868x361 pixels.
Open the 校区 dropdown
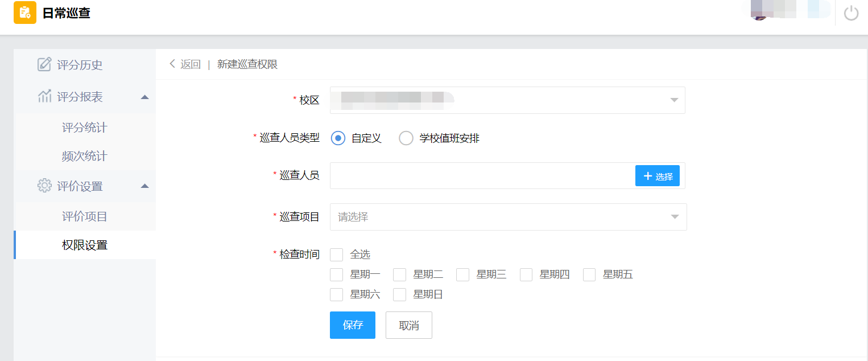pyautogui.click(x=507, y=100)
